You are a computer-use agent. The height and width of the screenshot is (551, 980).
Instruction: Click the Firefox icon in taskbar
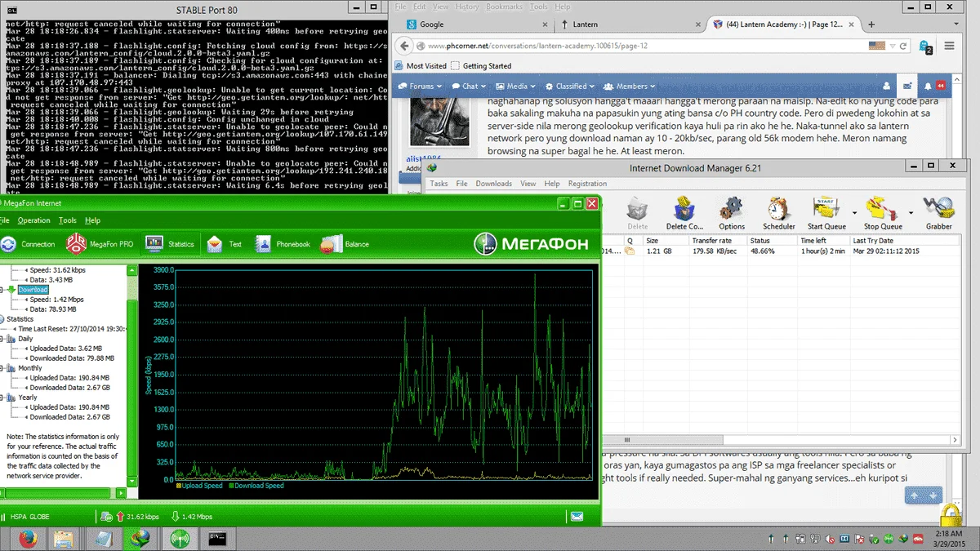pyautogui.click(x=28, y=538)
